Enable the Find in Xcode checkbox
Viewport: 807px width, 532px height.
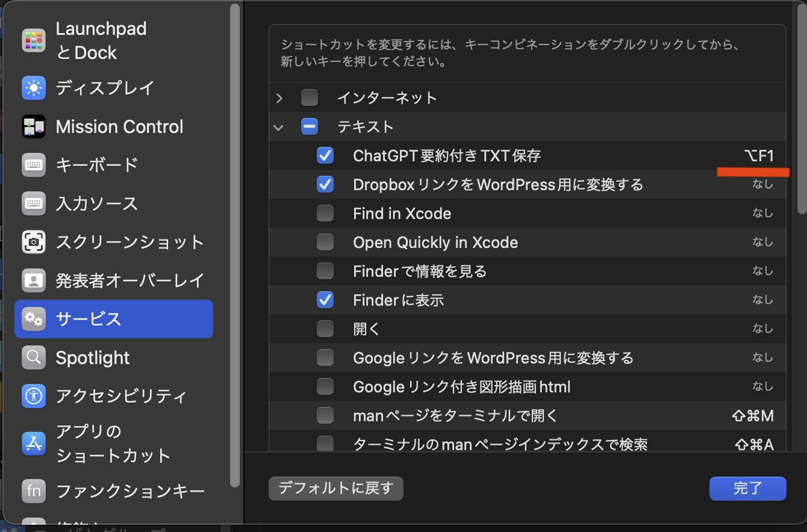325,214
